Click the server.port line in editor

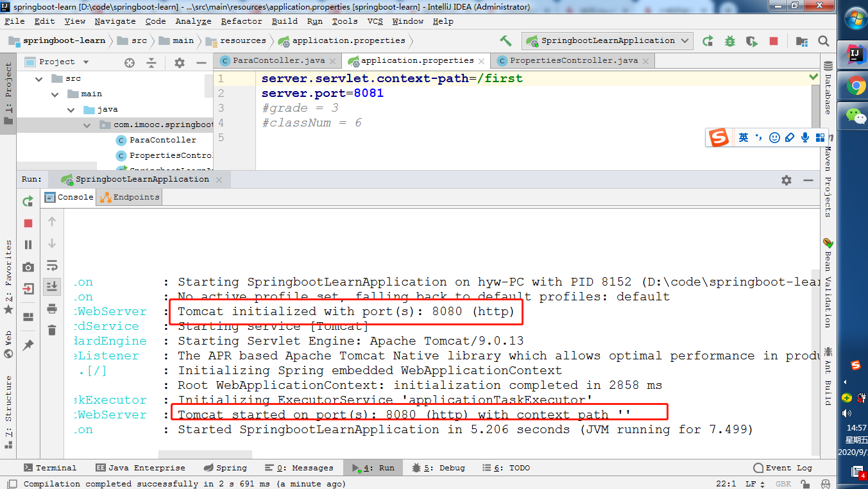click(323, 93)
